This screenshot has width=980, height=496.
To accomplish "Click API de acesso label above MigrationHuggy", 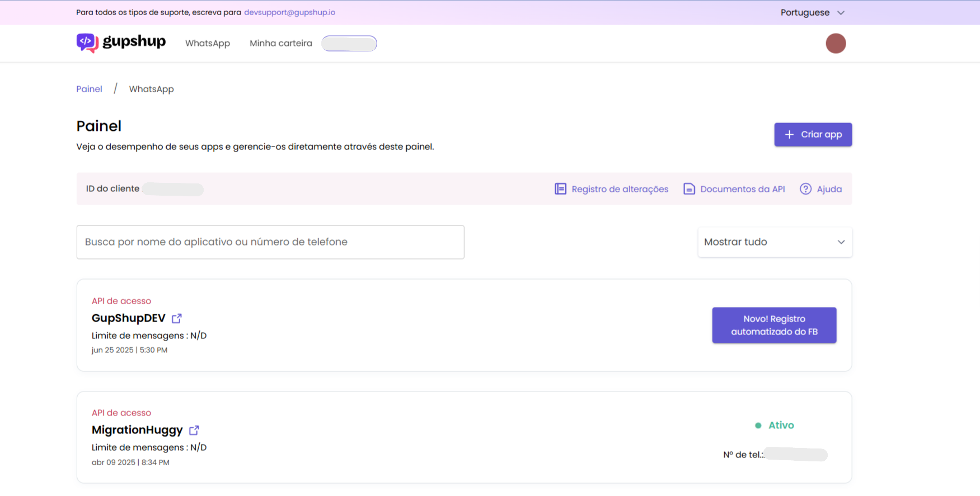I will (121, 413).
